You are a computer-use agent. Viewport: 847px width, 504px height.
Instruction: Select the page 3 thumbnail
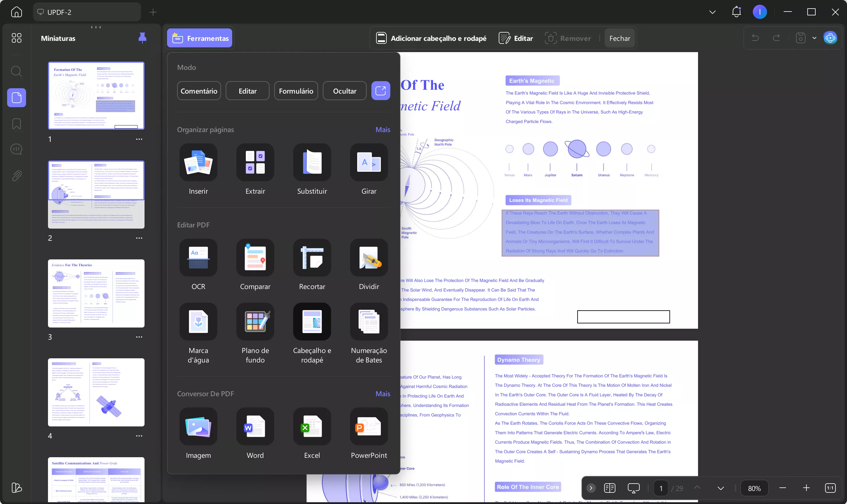96,293
